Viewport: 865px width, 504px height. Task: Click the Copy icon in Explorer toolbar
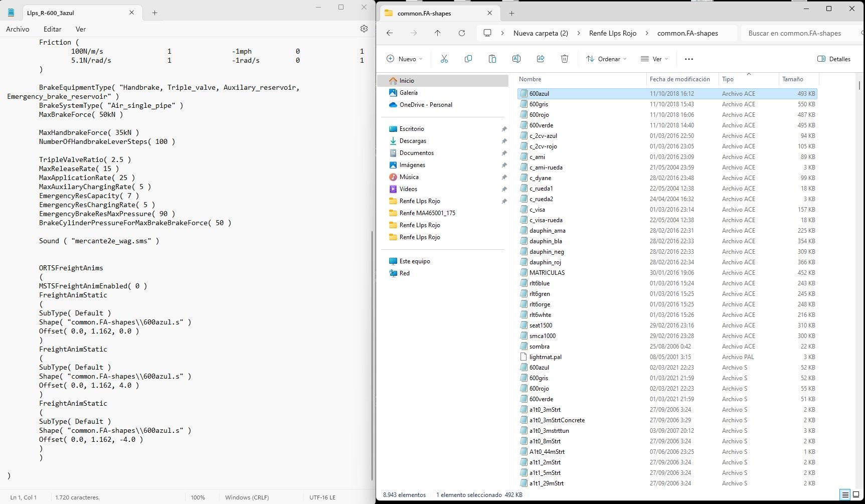[x=468, y=59]
